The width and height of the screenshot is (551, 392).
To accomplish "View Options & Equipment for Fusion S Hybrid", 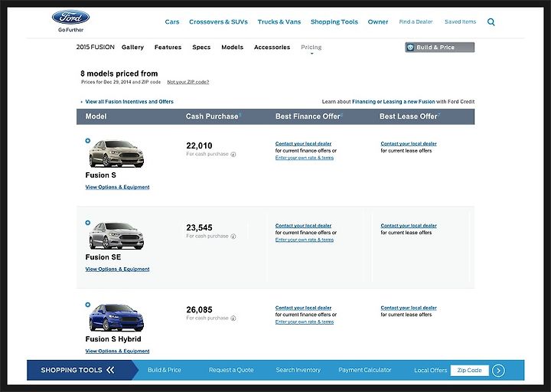I will coord(117,351).
